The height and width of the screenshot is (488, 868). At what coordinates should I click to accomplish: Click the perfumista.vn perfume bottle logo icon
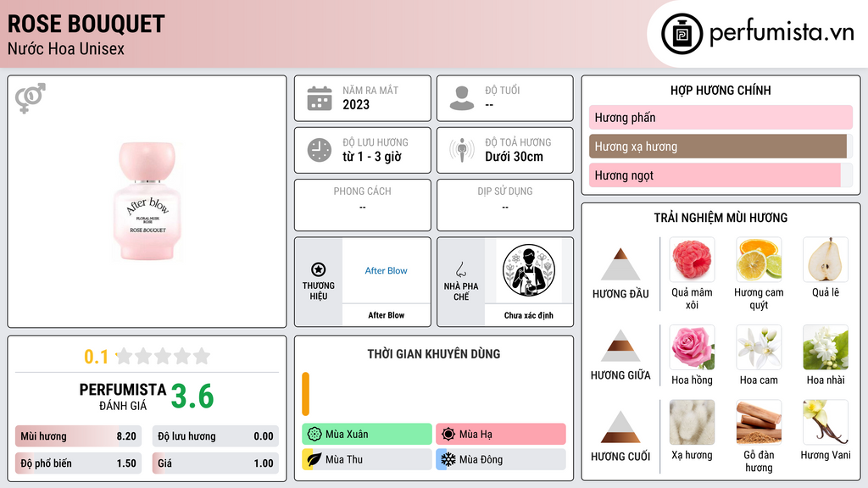(682, 34)
